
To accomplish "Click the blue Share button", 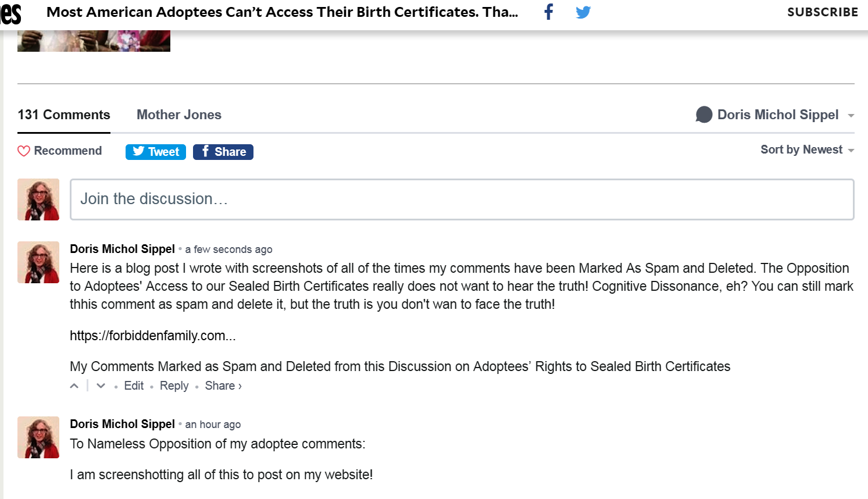I will tap(223, 151).
